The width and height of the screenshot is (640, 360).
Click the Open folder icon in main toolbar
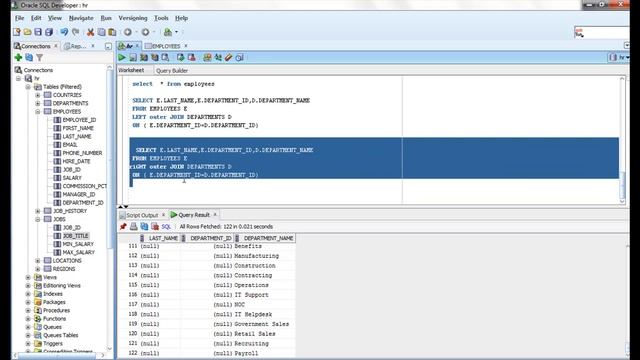point(27,32)
